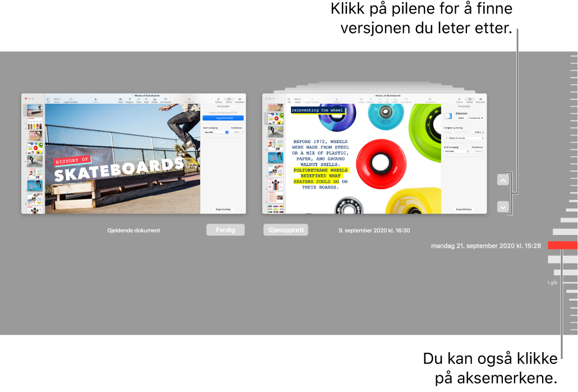Image resolution: width=578 pixels, height=392 pixels.
Task: Click the I går timeline label
Action: coord(552,283)
